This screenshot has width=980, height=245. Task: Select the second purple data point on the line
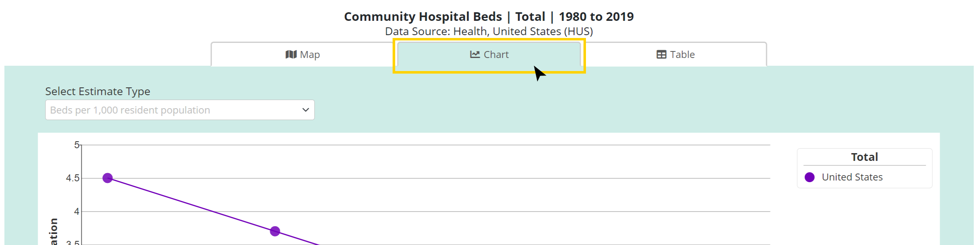tap(275, 232)
